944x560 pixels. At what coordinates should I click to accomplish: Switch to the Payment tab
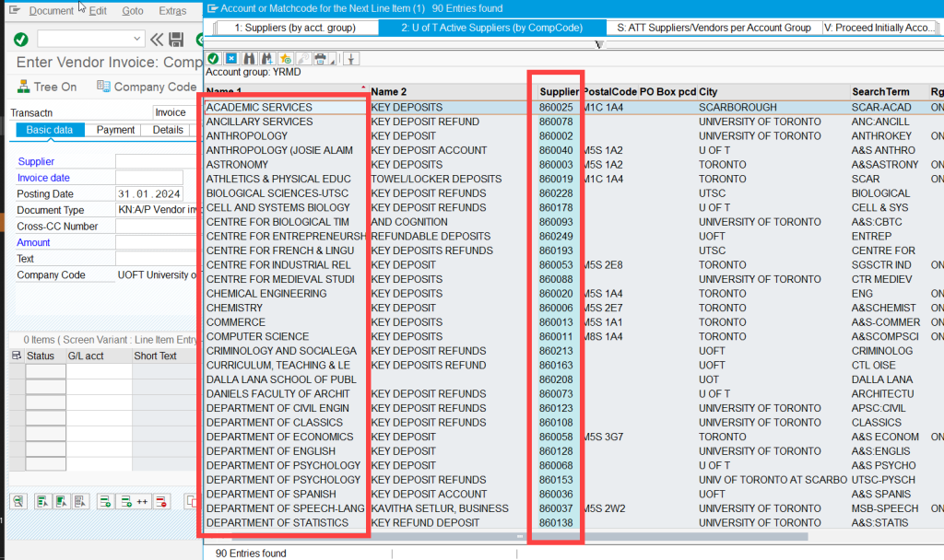tap(114, 129)
